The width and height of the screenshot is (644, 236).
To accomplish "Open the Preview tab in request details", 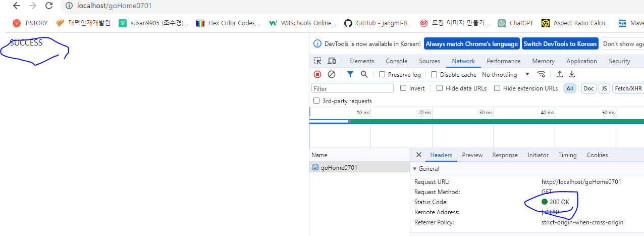I will click(x=472, y=155).
